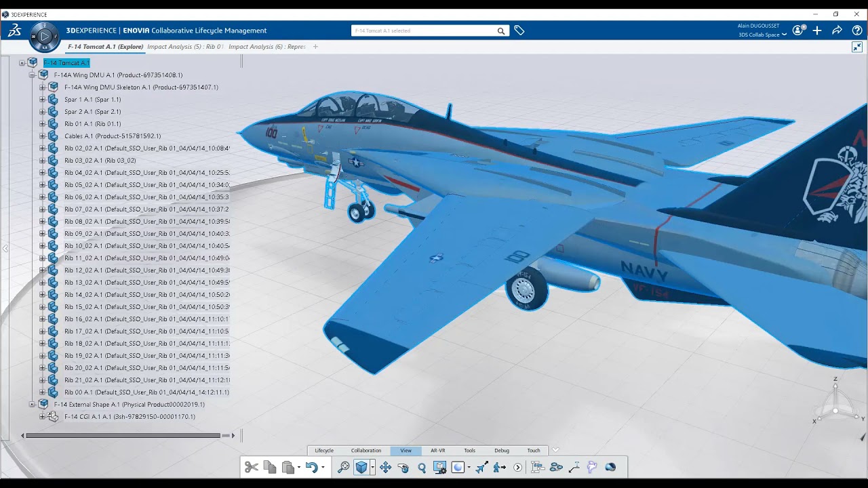Click the dark sphere ambience icon
This screenshot has height=488, width=868.
pos(610,467)
